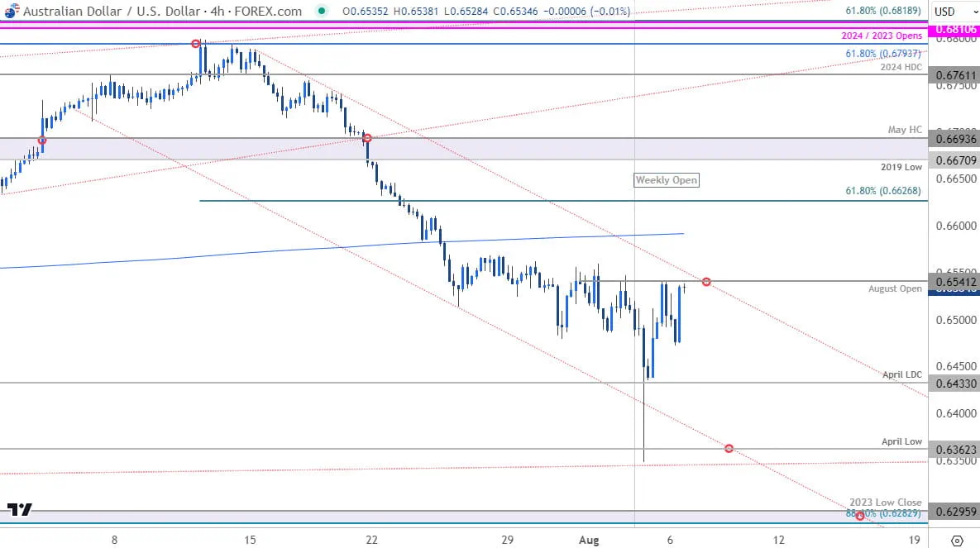Click the Aug date on time axis
Image resolution: width=980 pixels, height=548 pixels.
click(x=589, y=540)
